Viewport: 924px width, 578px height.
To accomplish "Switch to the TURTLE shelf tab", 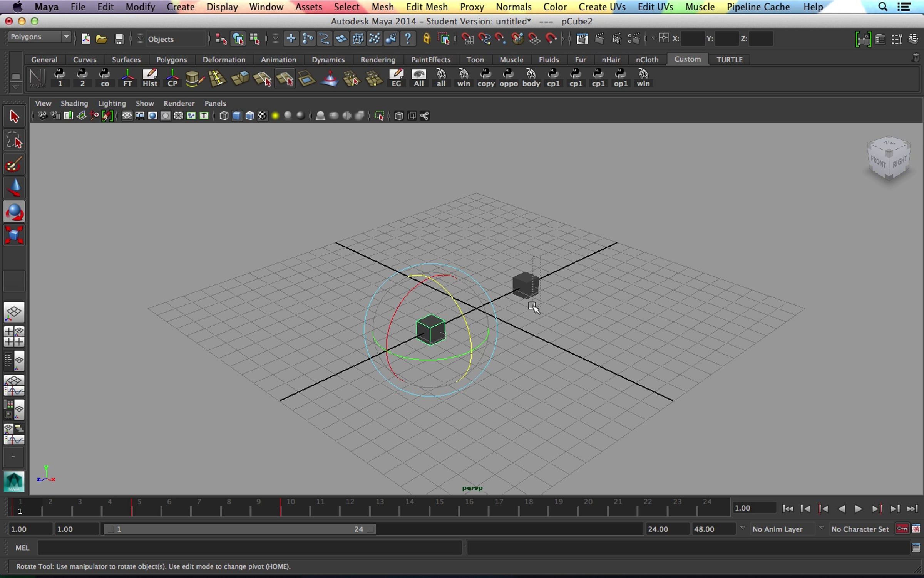I will click(730, 60).
